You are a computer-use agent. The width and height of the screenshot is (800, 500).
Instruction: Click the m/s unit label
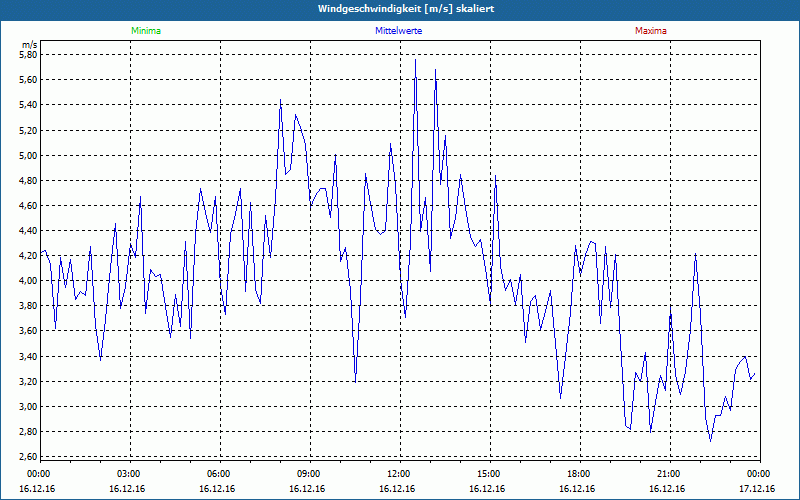pyautogui.click(x=29, y=45)
